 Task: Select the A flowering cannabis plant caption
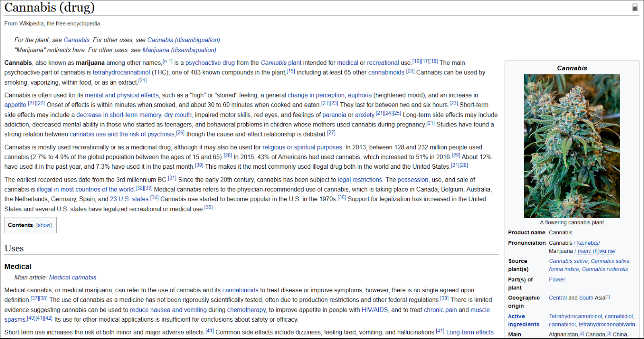tap(572, 223)
